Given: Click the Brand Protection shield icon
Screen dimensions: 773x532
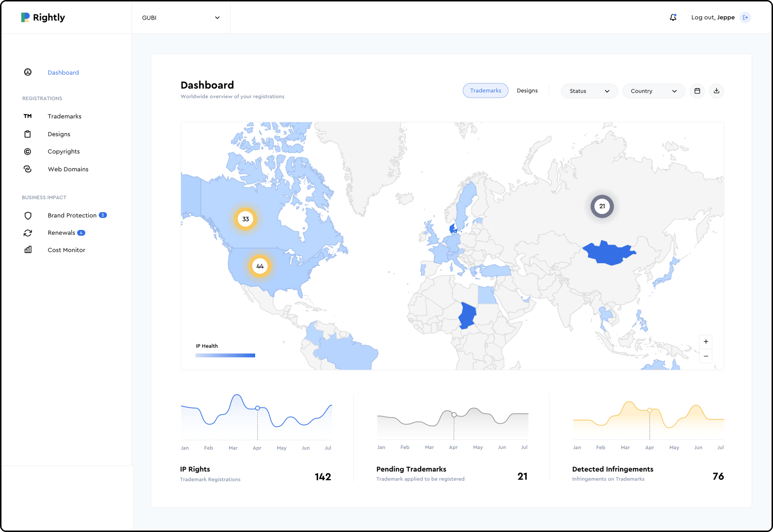Looking at the screenshot, I should (x=28, y=215).
